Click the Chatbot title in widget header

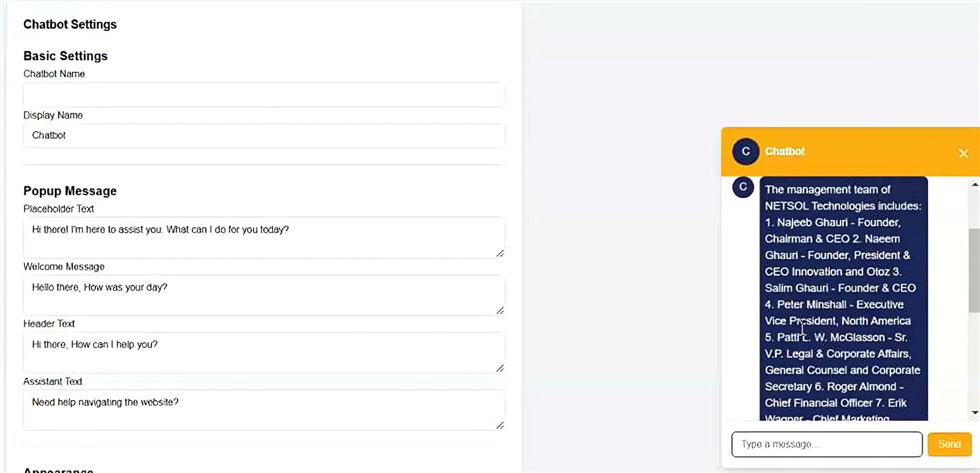785,151
